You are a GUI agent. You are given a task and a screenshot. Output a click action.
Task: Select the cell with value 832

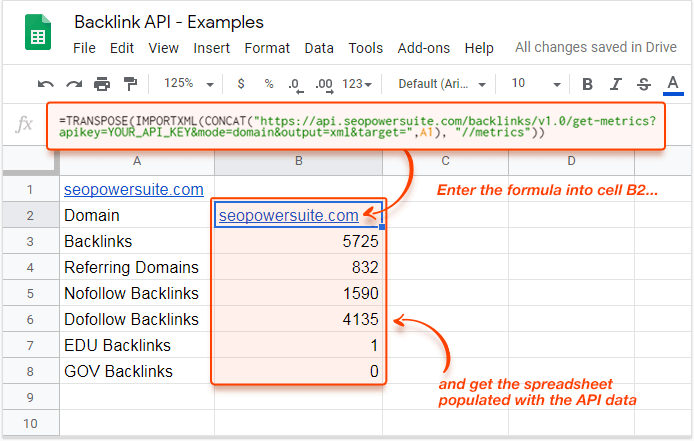click(x=299, y=267)
